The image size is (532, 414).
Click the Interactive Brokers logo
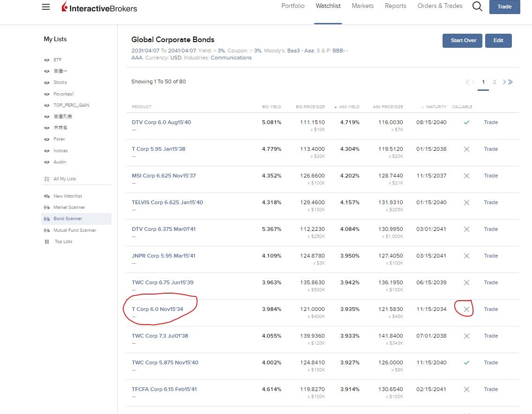[x=99, y=7]
